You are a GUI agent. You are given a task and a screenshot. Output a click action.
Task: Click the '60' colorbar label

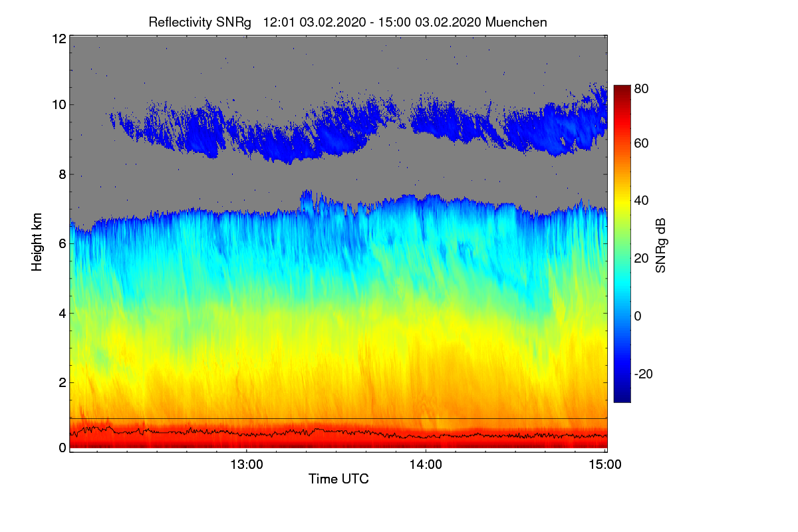(x=642, y=143)
